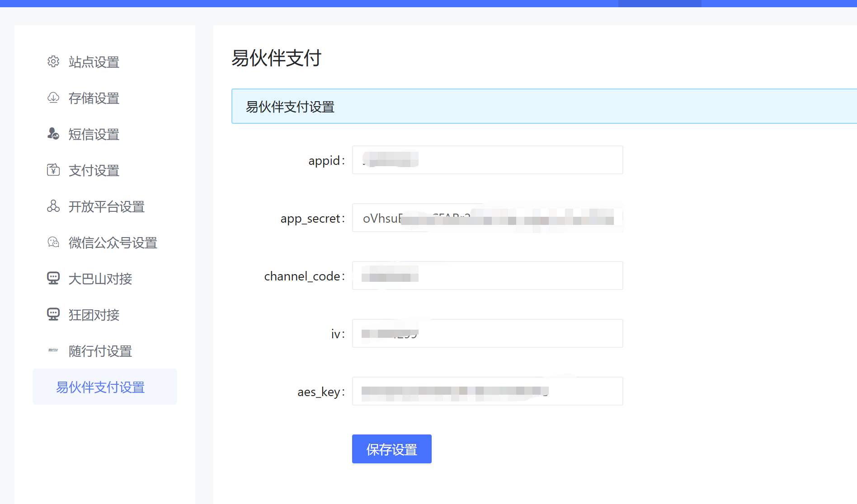Click the gear icon beside 站点设置
Viewport: 857px width, 504px height.
[x=53, y=61]
